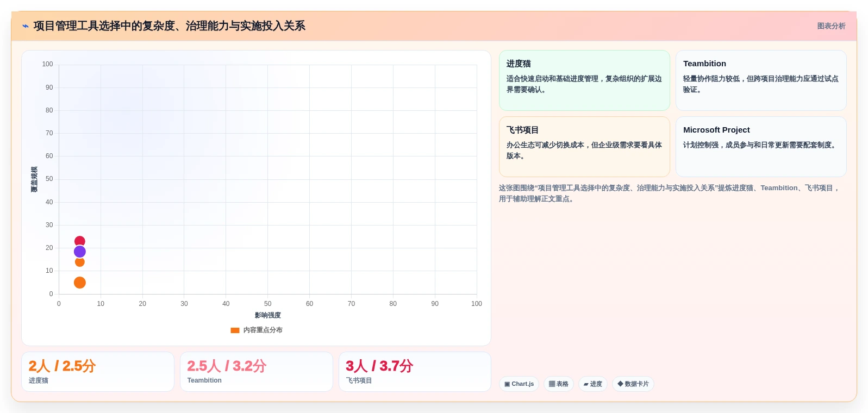
Task: Open the 飞书项目 info card
Action: pos(584,147)
